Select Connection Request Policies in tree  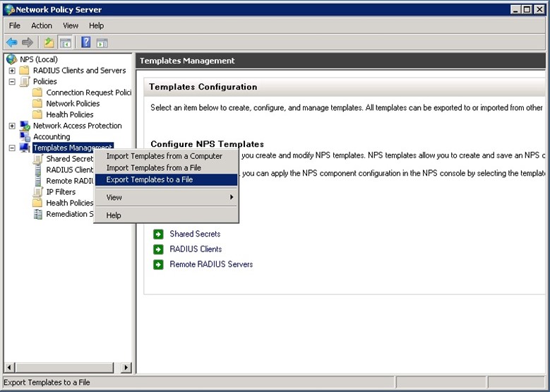[89, 93]
